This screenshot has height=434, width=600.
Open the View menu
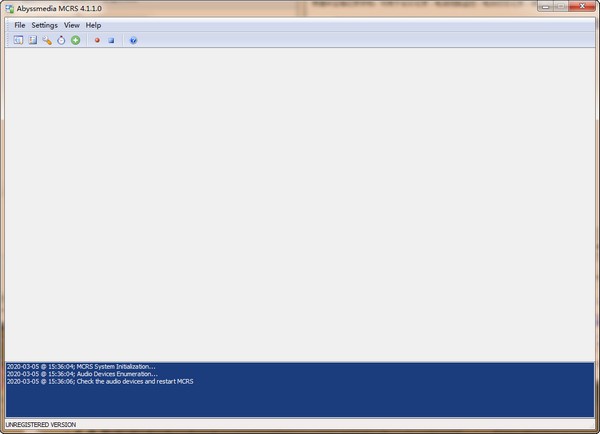[71, 24]
